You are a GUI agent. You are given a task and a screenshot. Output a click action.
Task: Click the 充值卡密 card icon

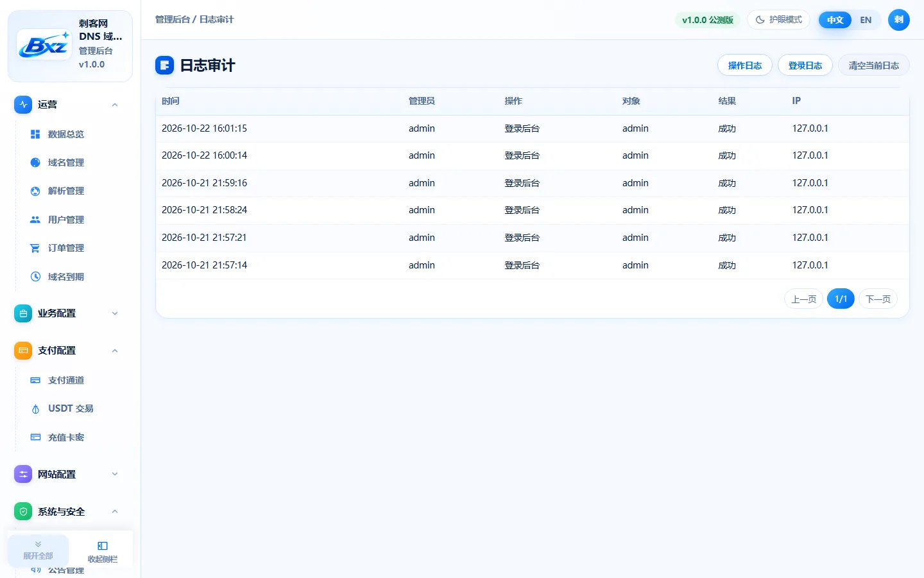pos(35,437)
